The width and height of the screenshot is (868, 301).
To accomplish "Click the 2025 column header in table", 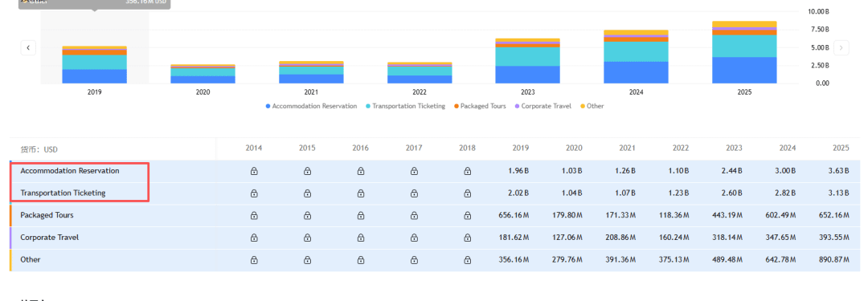I will tap(841, 148).
